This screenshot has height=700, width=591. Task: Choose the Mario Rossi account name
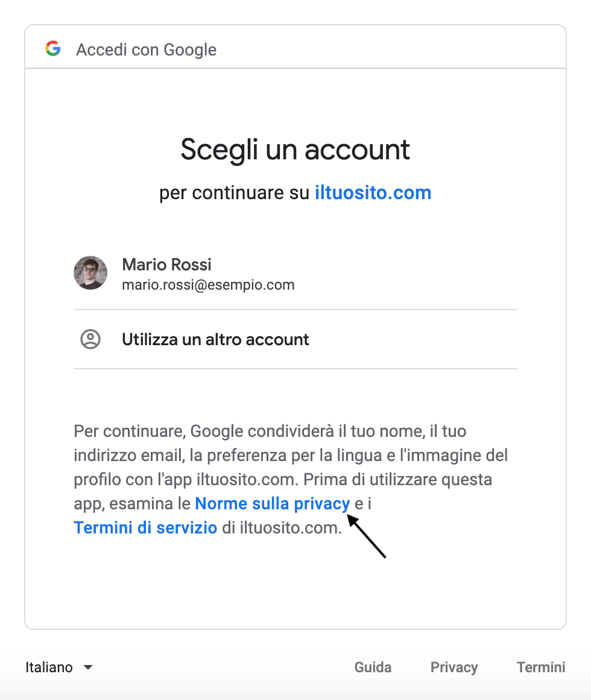[166, 264]
